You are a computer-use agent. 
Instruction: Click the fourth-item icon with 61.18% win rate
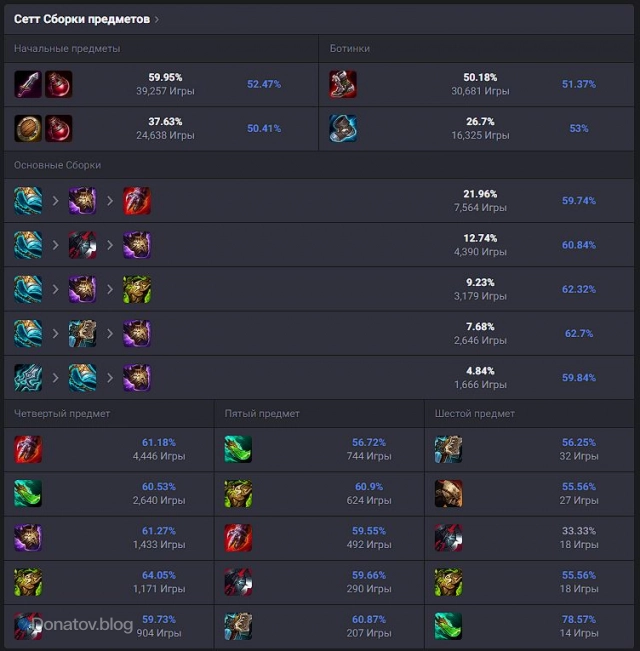[x=28, y=449]
